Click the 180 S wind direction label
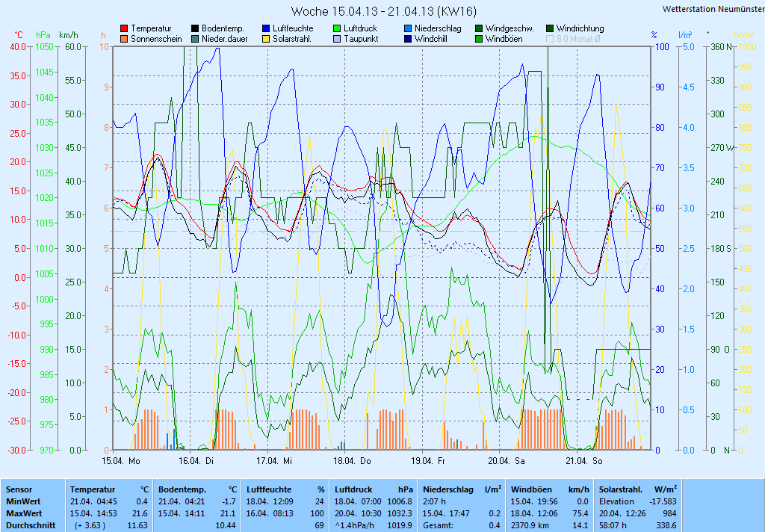Image resolution: width=765 pixels, height=532 pixels. click(721, 248)
